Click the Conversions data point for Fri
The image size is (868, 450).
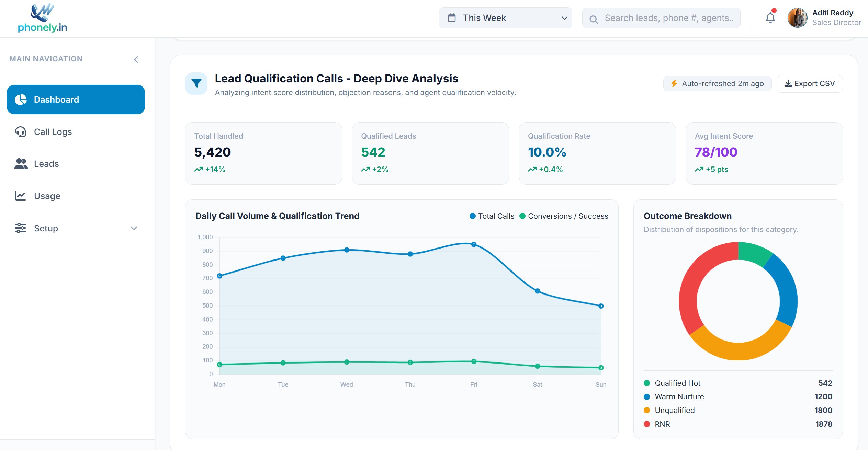[474, 361]
